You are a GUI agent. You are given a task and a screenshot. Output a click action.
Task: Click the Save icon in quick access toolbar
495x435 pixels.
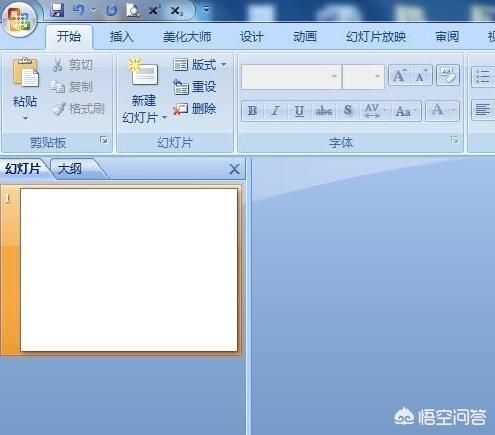click(x=57, y=10)
